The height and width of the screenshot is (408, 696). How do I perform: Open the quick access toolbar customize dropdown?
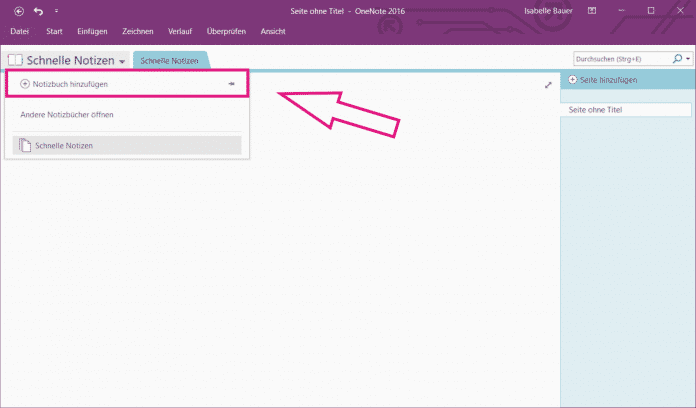[x=56, y=11]
